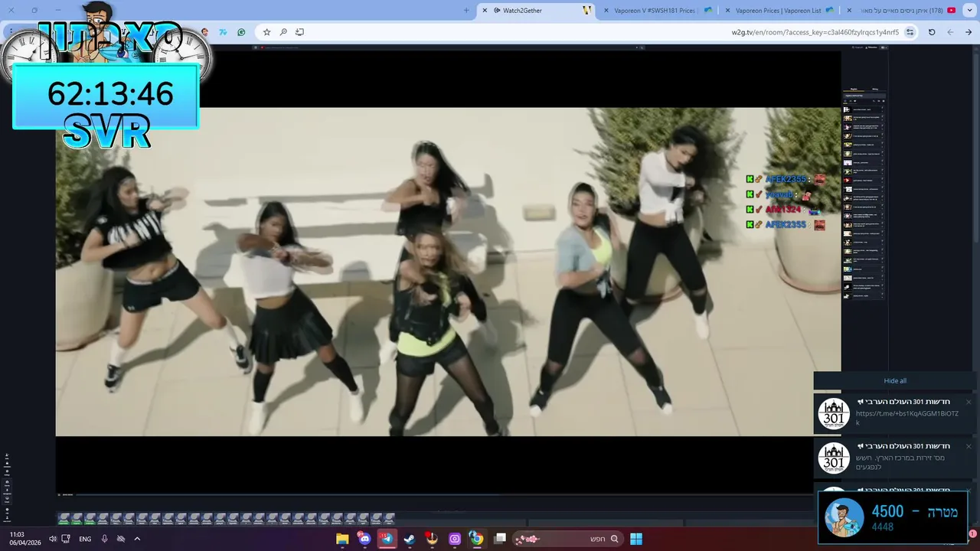Open the zoom magnifier icon in the address bar
This screenshot has width=980, height=551.
pyautogui.click(x=283, y=32)
